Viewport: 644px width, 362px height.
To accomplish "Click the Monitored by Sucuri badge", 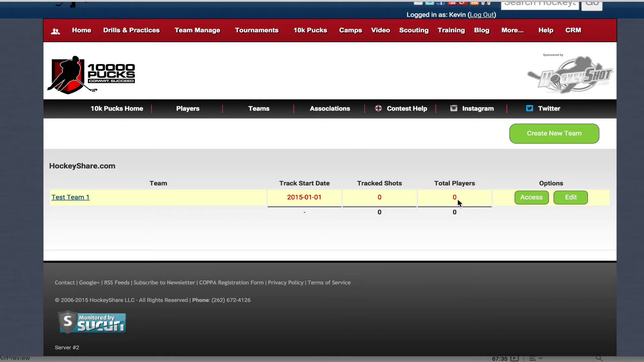I will point(92,322).
